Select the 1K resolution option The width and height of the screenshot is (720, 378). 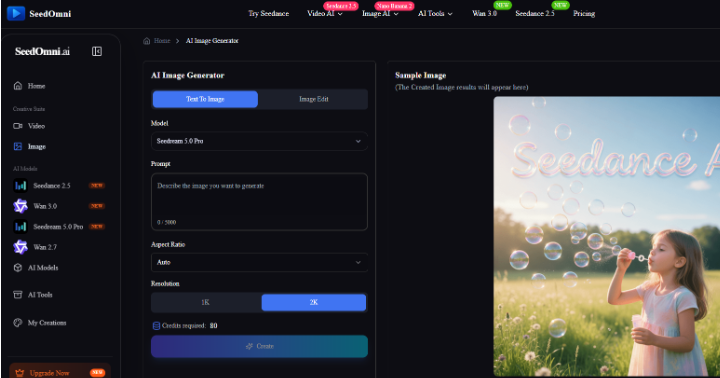tap(205, 302)
